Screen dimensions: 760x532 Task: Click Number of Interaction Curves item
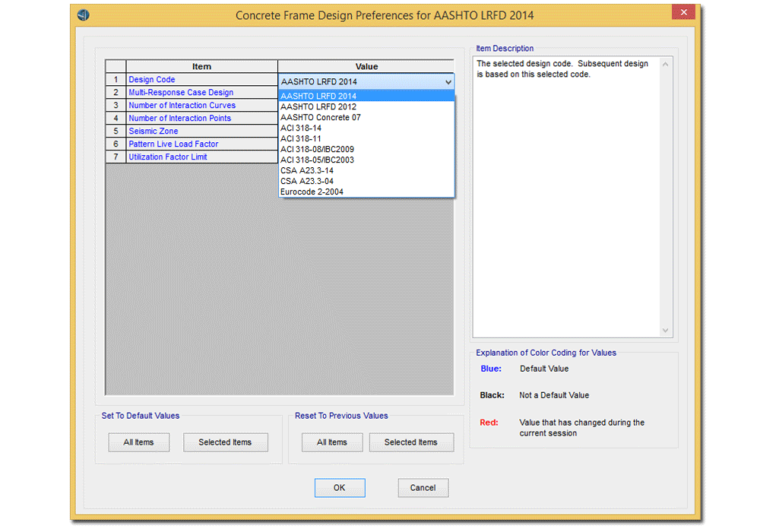[201, 105]
